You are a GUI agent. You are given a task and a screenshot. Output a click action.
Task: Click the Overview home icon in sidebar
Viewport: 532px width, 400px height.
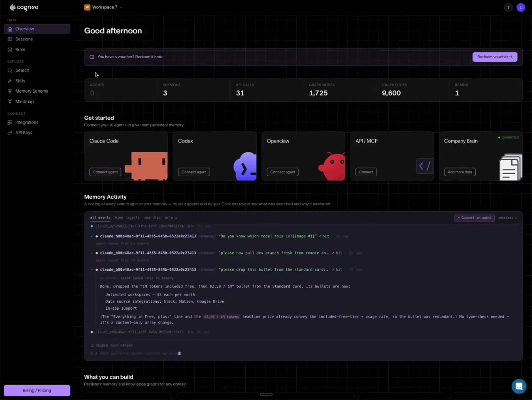pyautogui.click(x=10, y=29)
